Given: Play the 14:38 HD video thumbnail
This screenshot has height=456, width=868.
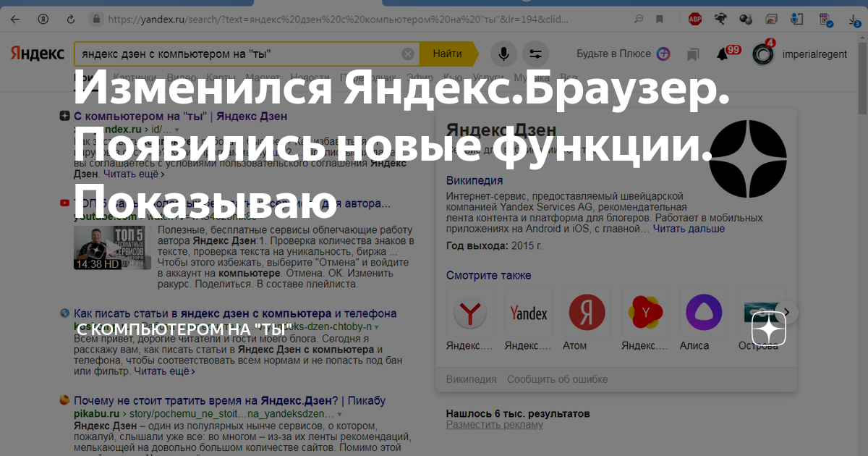Looking at the screenshot, I should (112, 248).
